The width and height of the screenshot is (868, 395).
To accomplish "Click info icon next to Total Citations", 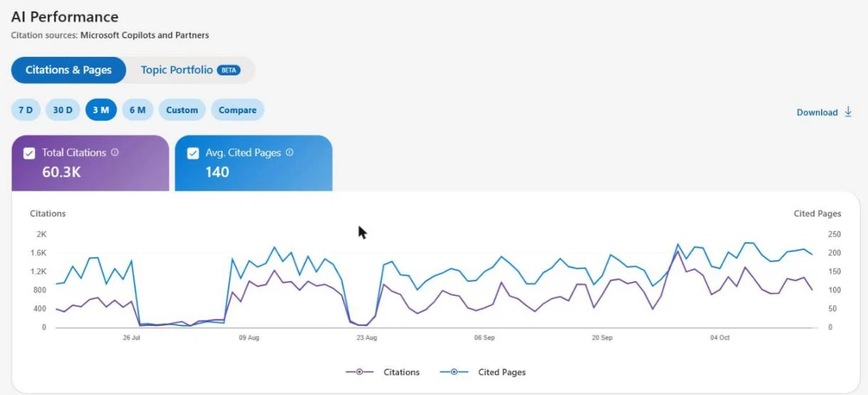I will (x=115, y=152).
